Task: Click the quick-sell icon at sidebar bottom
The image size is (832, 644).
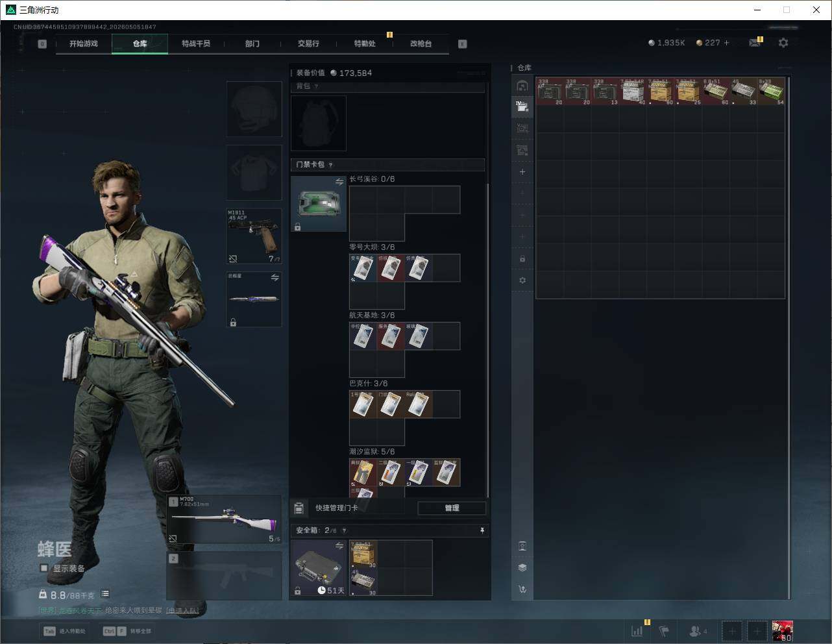Action: [522, 589]
